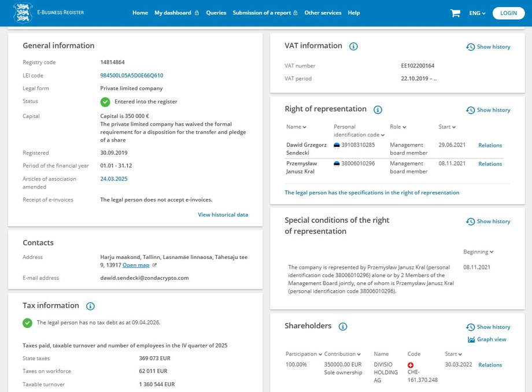Image resolution: width=532 pixels, height=392 pixels.
Task: Open the LEI code 984500L05A5D0E66Q610 link
Action: point(131,76)
